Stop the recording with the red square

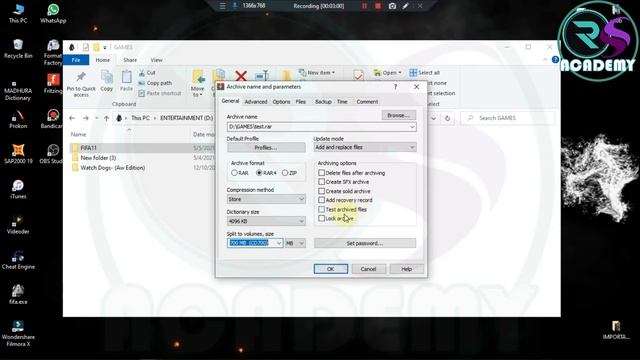coord(378,6)
